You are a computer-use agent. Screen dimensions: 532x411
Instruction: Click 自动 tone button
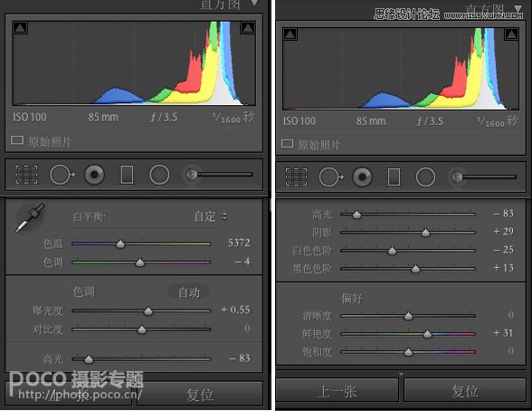point(189,292)
